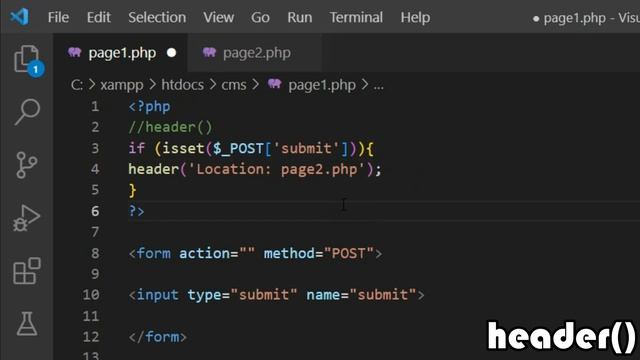Screen dimensions: 640x360
Task: Open the View menu
Action: click(219, 18)
